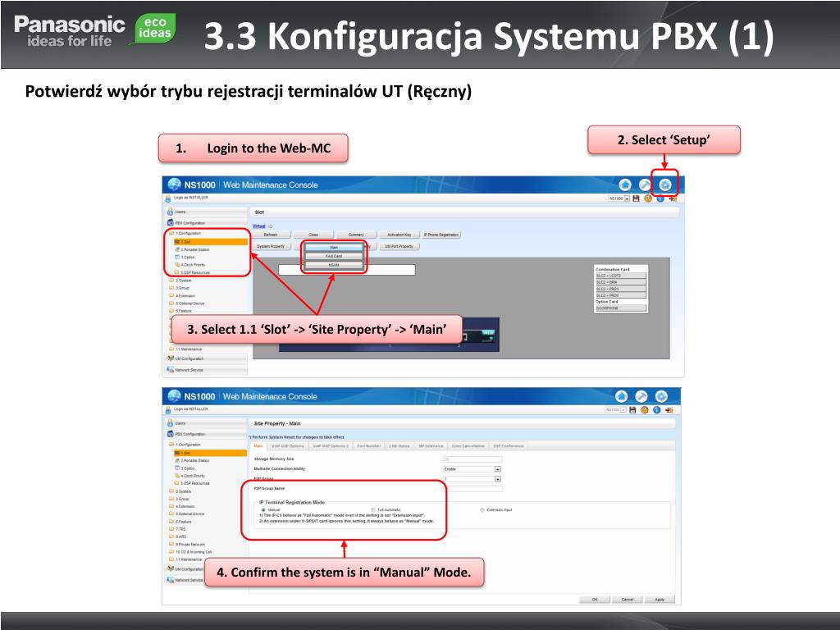
Task: Click the Apply button on Site Property screen
Action: tap(660, 600)
